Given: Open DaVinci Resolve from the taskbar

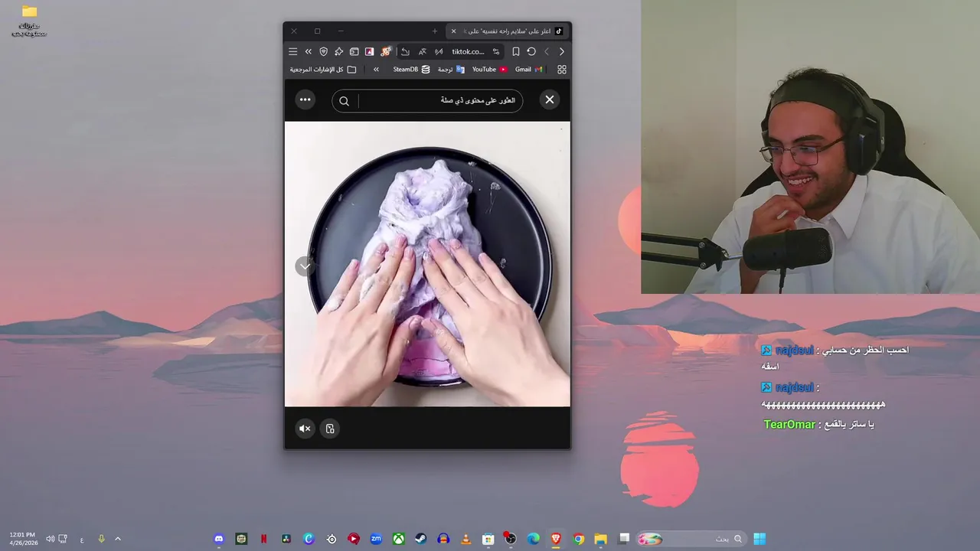Looking at the screenshot, I should [286, 539].
